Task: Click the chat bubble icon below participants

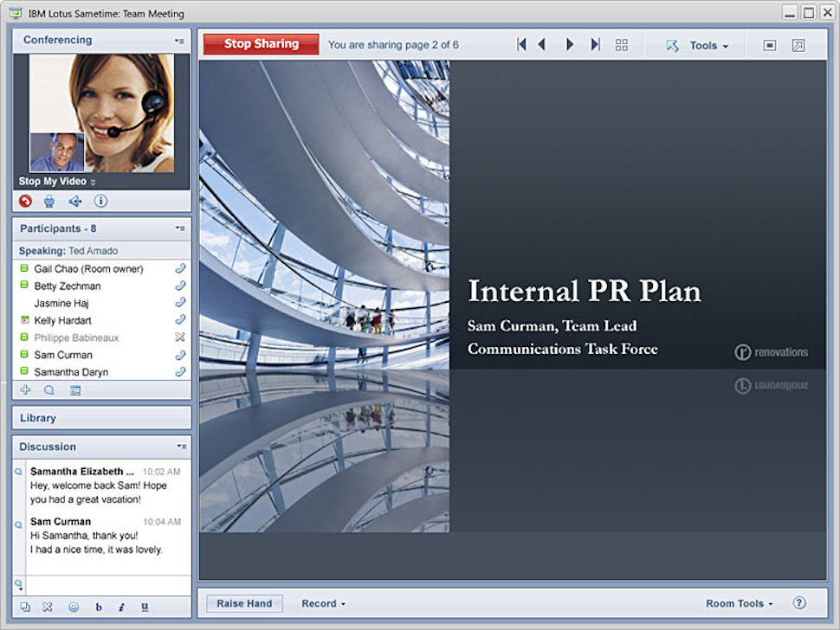Action: pyautogui.click(x=49, y=390)
